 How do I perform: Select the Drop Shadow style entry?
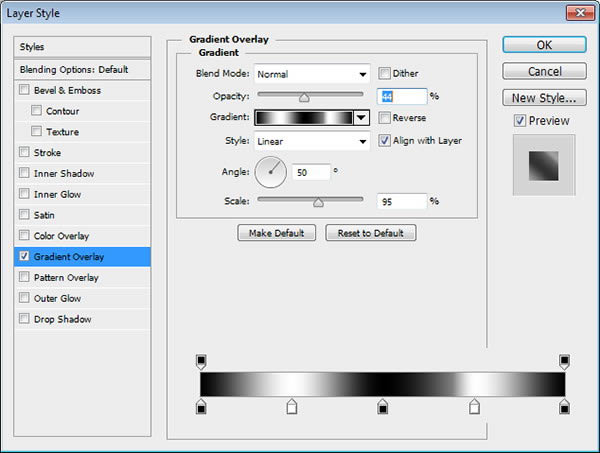point(82,319)
